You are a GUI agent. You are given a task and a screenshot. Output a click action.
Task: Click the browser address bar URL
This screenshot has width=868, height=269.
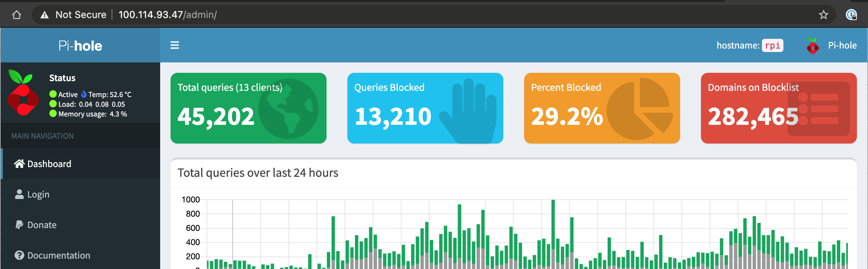[x=168, y=15]
